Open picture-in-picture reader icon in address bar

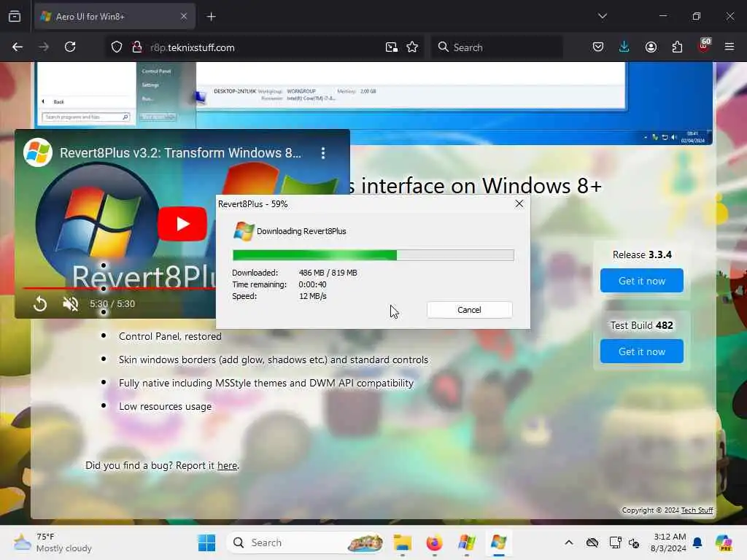[392, 47]
